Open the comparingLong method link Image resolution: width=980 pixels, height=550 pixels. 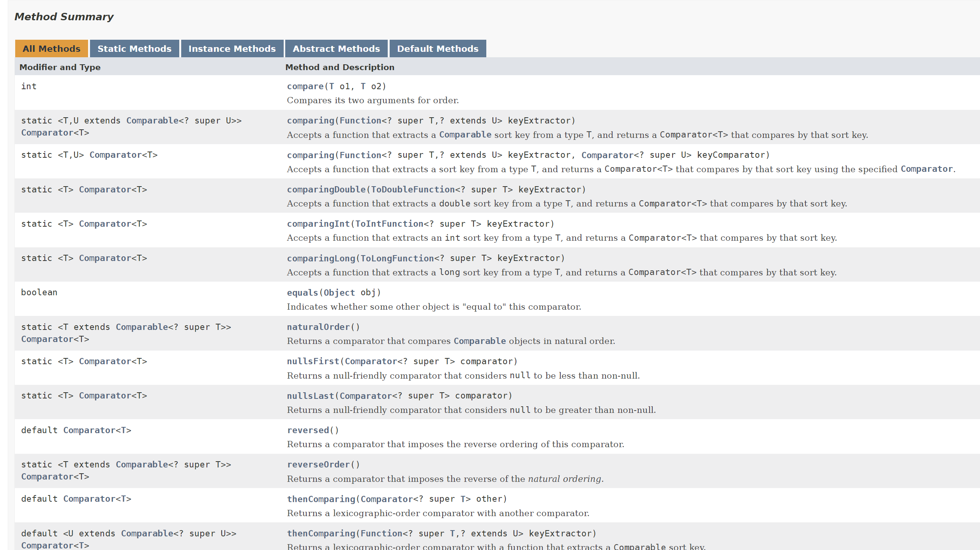[x=321, y=258]
